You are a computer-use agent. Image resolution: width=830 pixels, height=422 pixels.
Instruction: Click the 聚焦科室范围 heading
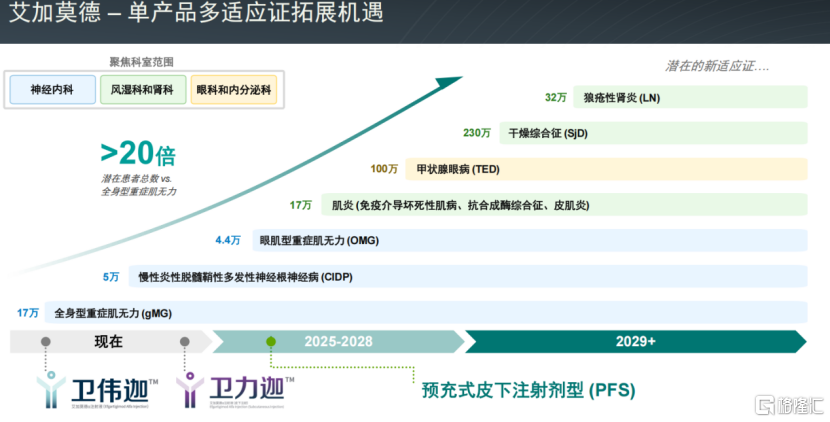(x=141, y=62)
